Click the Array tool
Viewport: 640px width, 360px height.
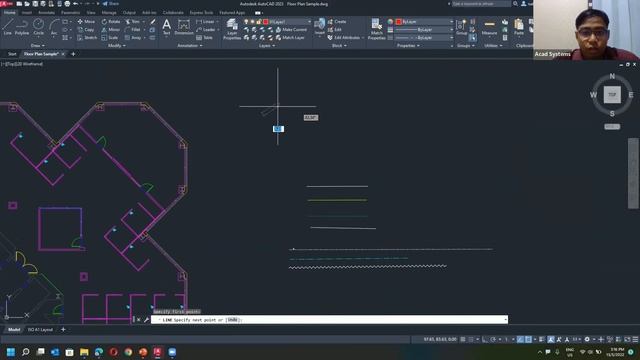[x=133, y=38]
